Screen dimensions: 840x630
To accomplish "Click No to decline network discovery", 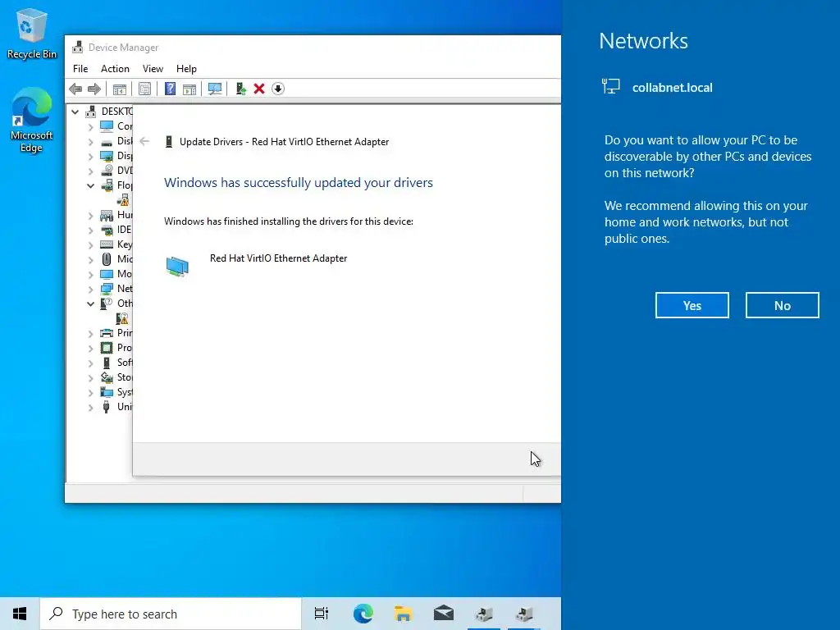I will coord(782,305).
